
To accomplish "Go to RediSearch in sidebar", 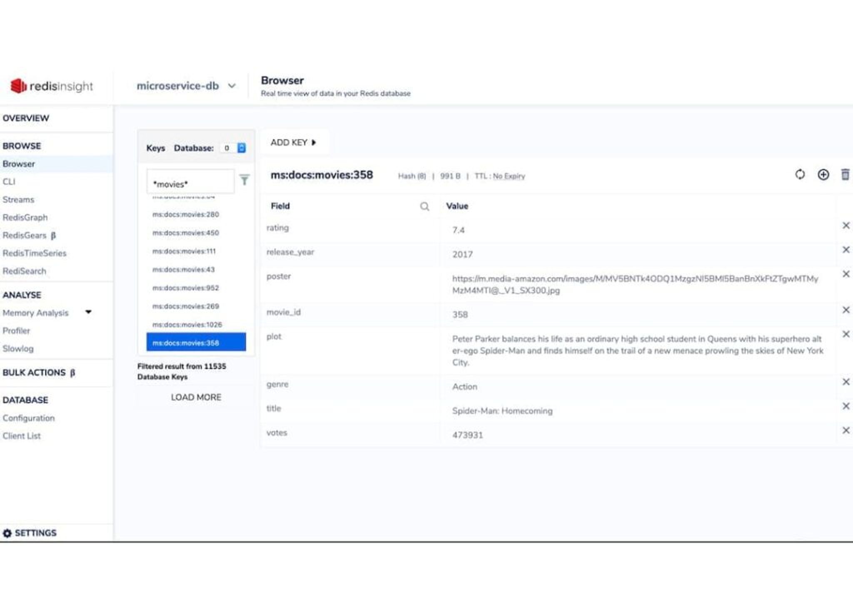I will pos(24,271).
